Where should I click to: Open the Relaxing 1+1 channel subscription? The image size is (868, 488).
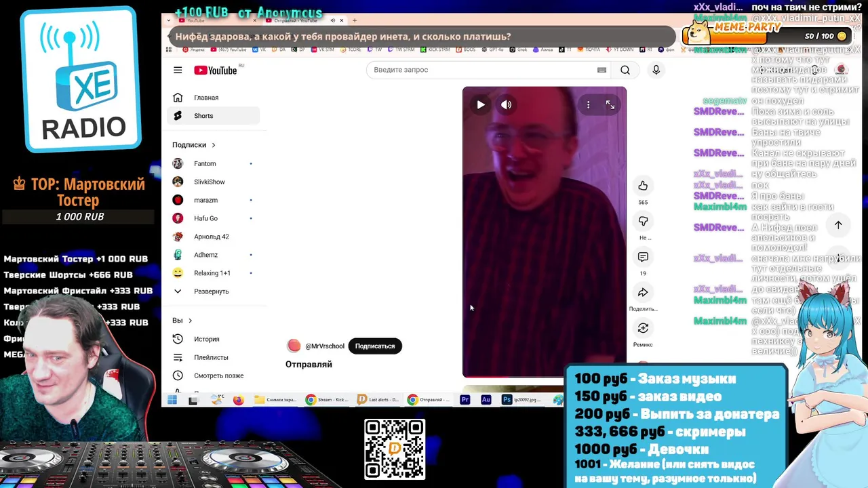click(x=213, y=273)
